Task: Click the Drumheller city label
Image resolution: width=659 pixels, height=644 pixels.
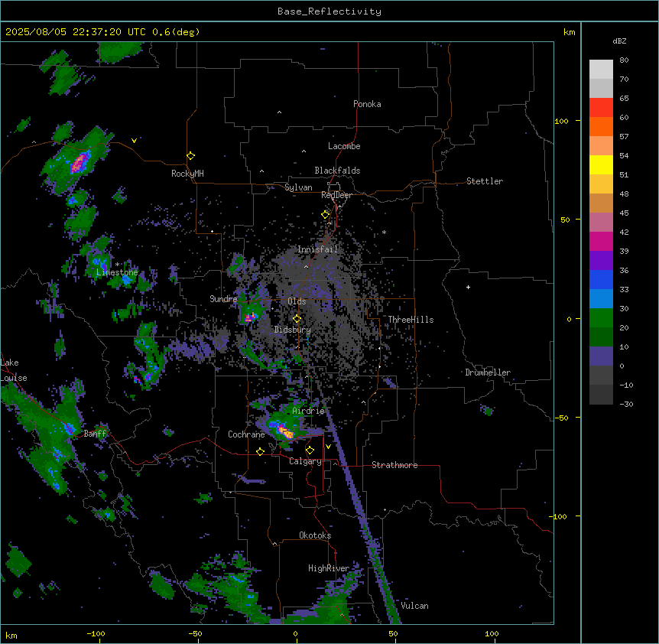Action: [x=488, y=372]
